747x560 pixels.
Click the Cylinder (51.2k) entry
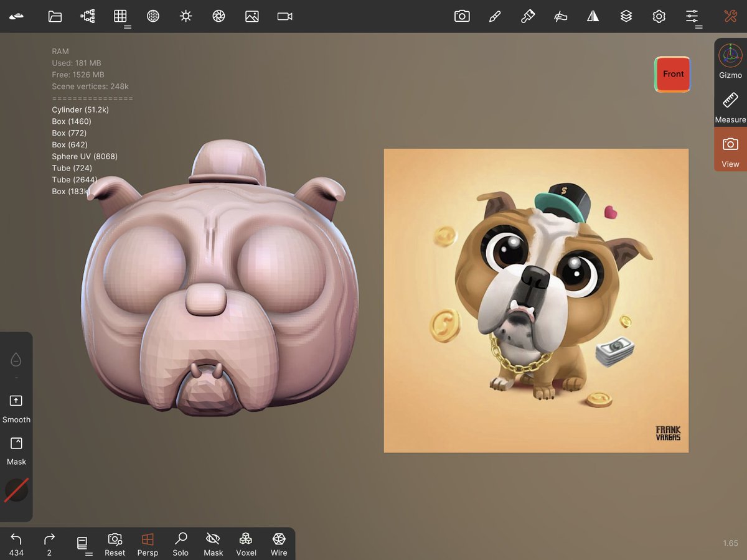tap(80, 110)
